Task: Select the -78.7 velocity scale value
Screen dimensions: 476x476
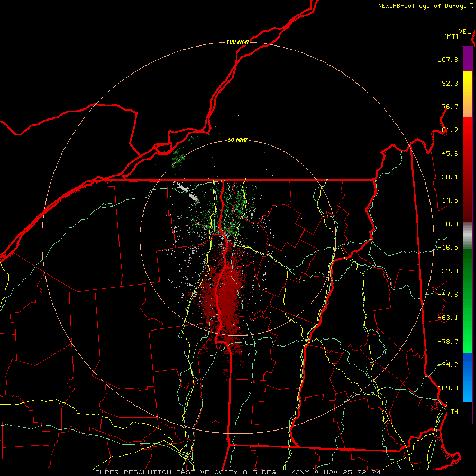Action: (448, 342)
